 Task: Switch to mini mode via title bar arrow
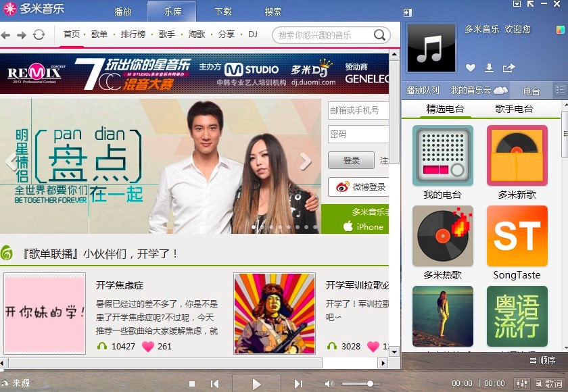(530, 4)
